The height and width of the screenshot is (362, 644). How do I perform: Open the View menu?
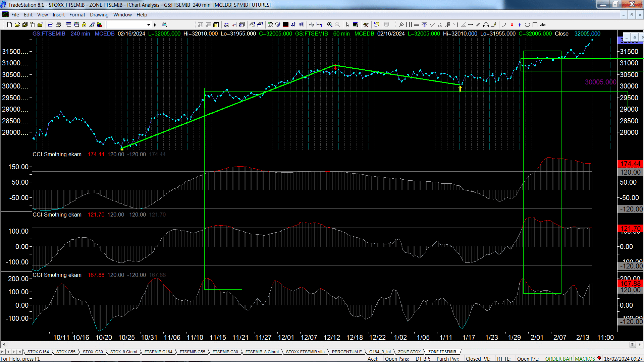43,15
